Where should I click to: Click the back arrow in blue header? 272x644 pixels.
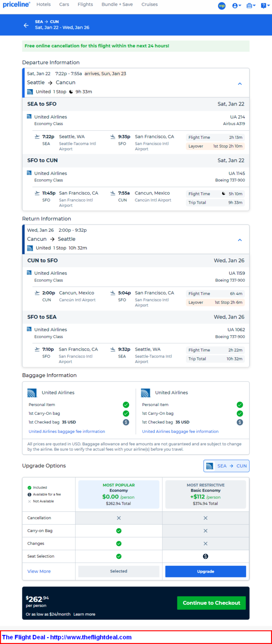(26, 25)
